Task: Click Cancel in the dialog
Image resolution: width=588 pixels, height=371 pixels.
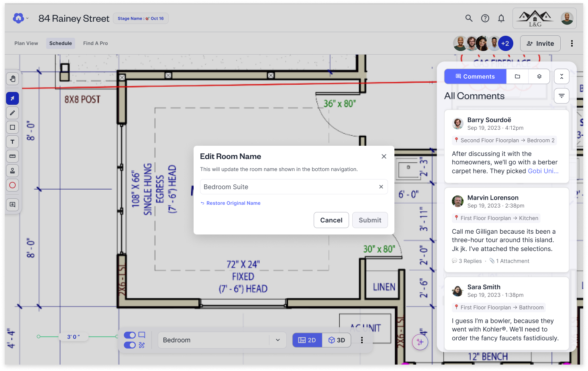Action: tap(331, 220)
